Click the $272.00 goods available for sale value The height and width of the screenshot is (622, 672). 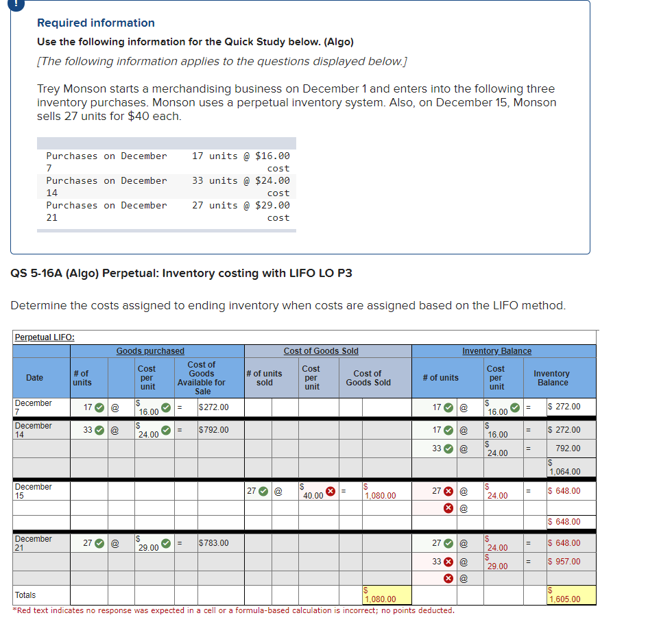(x=213, y=407)
